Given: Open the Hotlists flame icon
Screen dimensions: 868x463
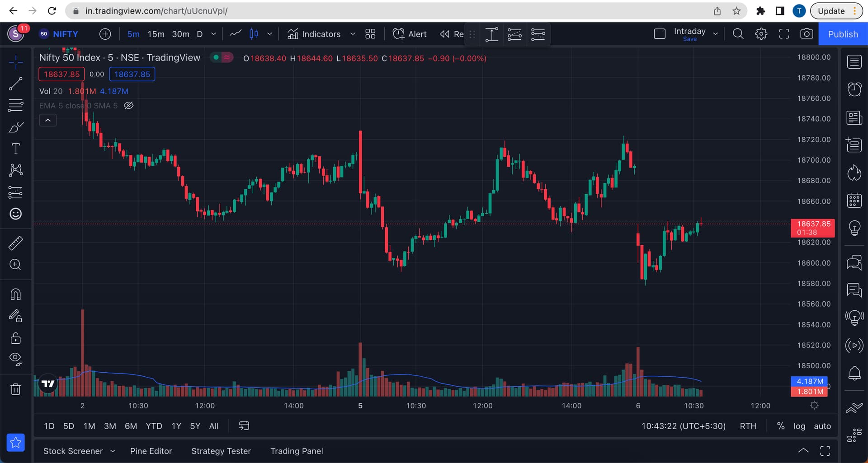Looking at the screenshot, I should 854,173.
